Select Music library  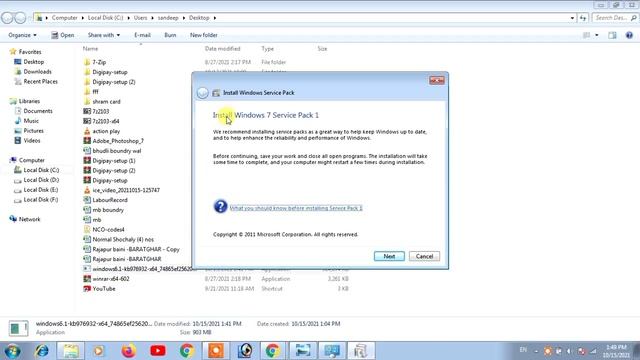(31, 121)
